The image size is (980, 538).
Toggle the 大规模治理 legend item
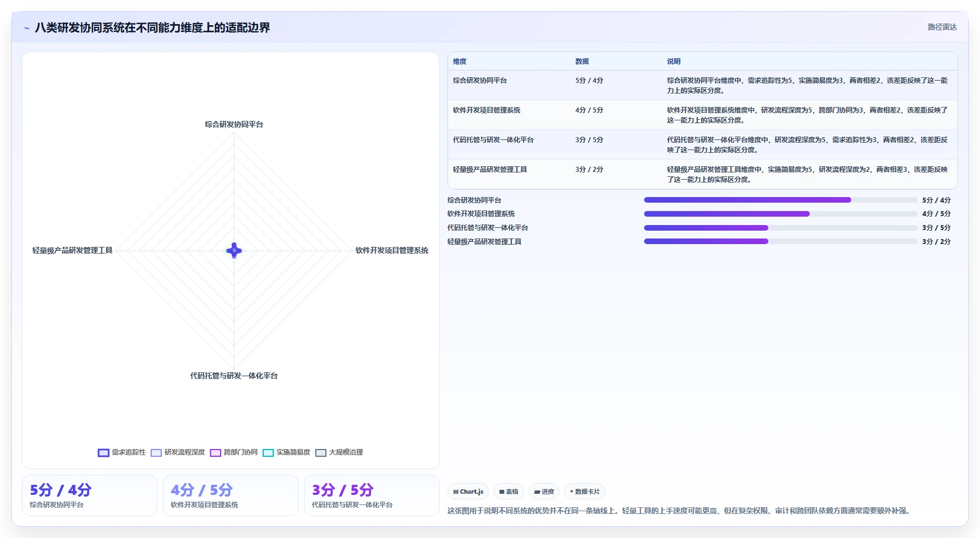[x=339, y=452]
